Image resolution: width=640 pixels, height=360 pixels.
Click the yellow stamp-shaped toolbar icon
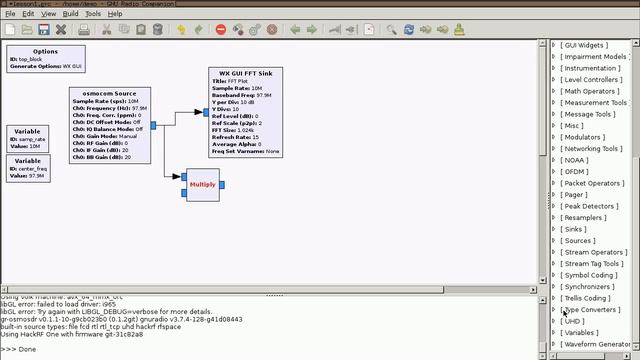[x=459, y=29]
